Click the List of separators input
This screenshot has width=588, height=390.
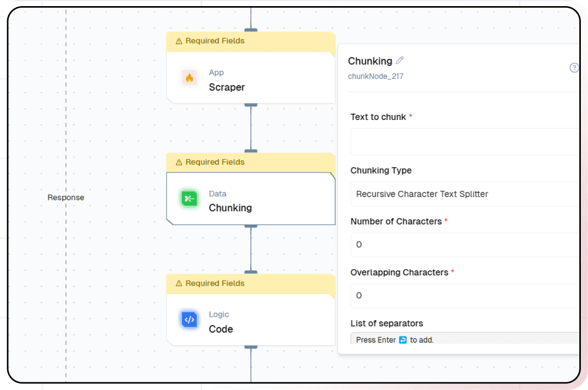465,339
